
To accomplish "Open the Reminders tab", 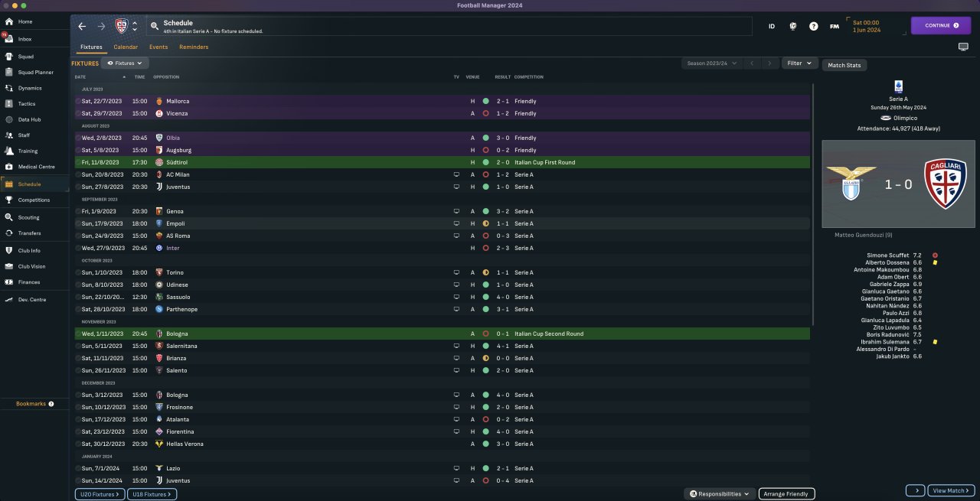I will [x=194, y=47].
